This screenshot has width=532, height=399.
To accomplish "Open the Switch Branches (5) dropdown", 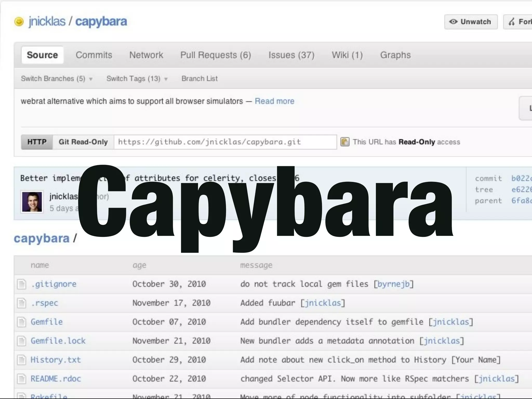I will (x=57, y=78).
